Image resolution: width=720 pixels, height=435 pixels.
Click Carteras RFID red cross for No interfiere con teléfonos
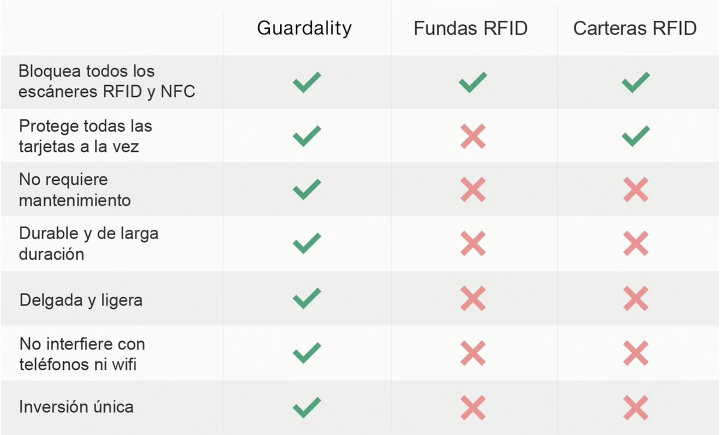(636, 353)
